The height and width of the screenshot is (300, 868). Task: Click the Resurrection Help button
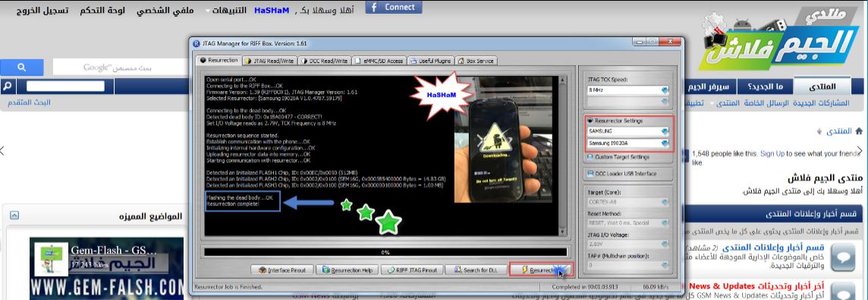(x=347, y=270)
